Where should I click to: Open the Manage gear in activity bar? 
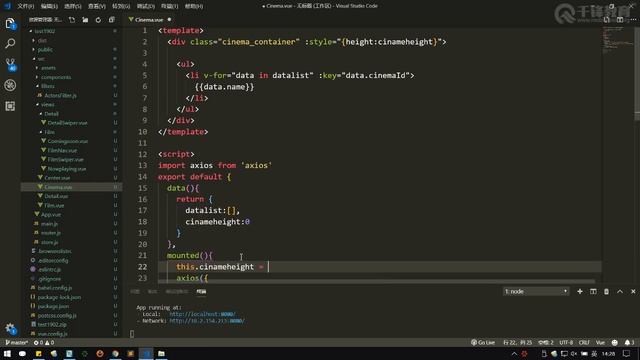(10, 328)
